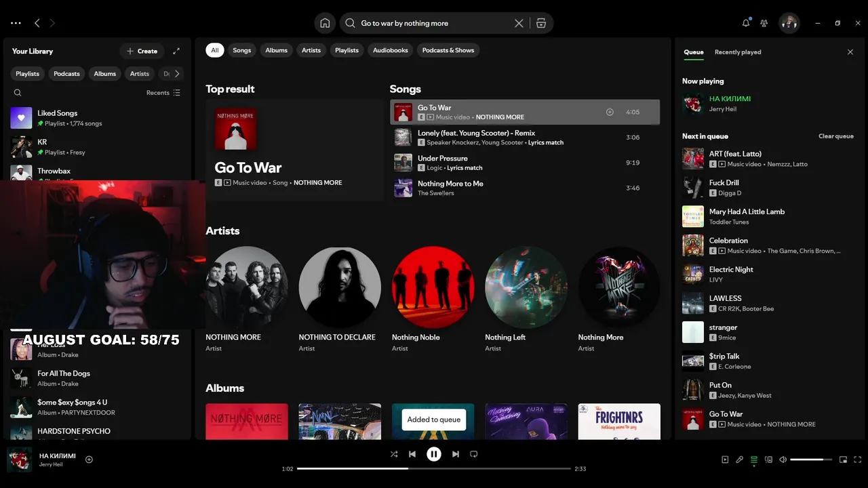Filter library by Playlists chip

point(28,74)
